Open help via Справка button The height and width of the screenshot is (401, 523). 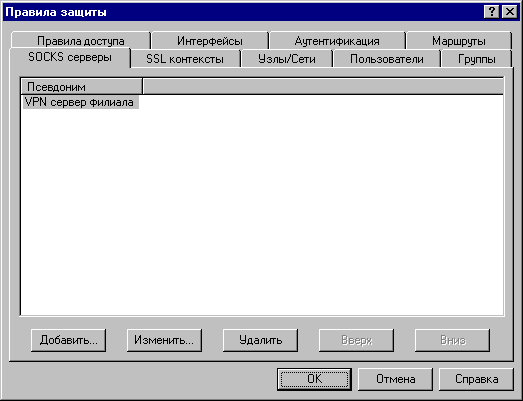(476, 379)
